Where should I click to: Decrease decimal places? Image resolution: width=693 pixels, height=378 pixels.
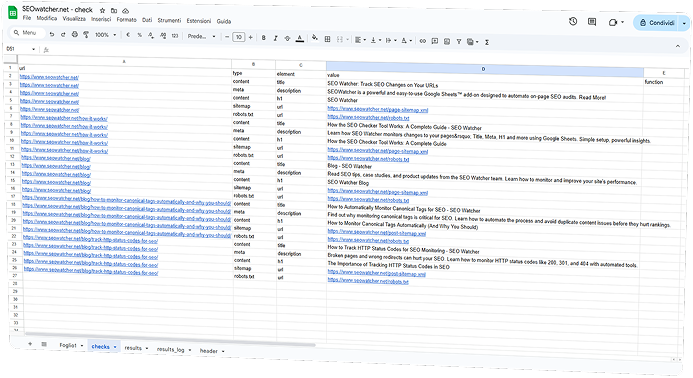click(x=151, y=35)
